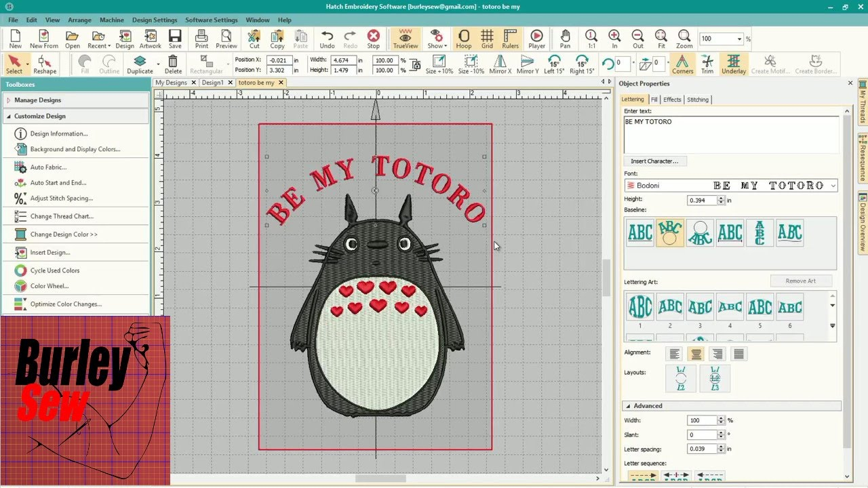The width and height of the screenshot is (868, 488).
Task: Rotate design with Left 15° icon
Action: pos(554,64)
